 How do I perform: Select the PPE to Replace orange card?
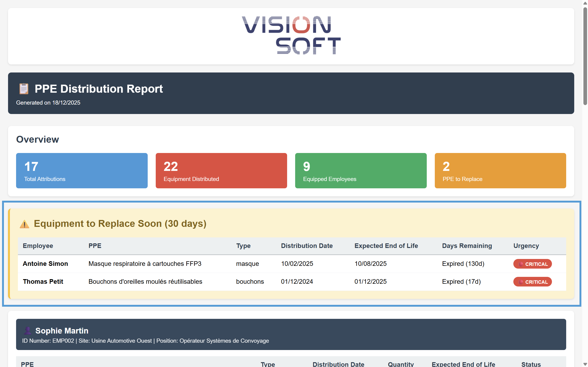pyautogui.click(x=500, y=170)
